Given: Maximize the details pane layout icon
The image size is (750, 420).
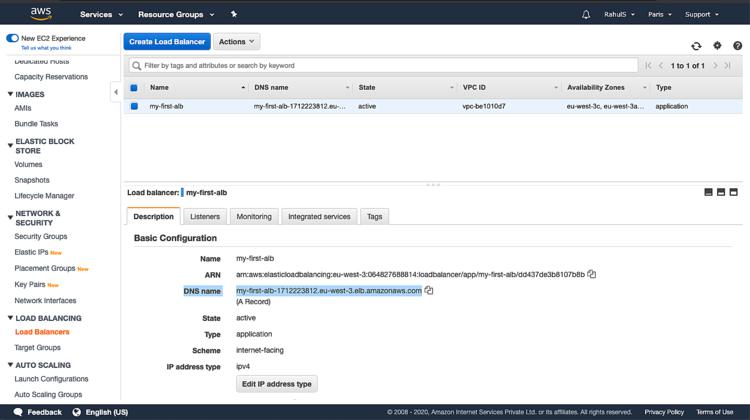Looking at the screenshot, I should (x=733, y=192).
